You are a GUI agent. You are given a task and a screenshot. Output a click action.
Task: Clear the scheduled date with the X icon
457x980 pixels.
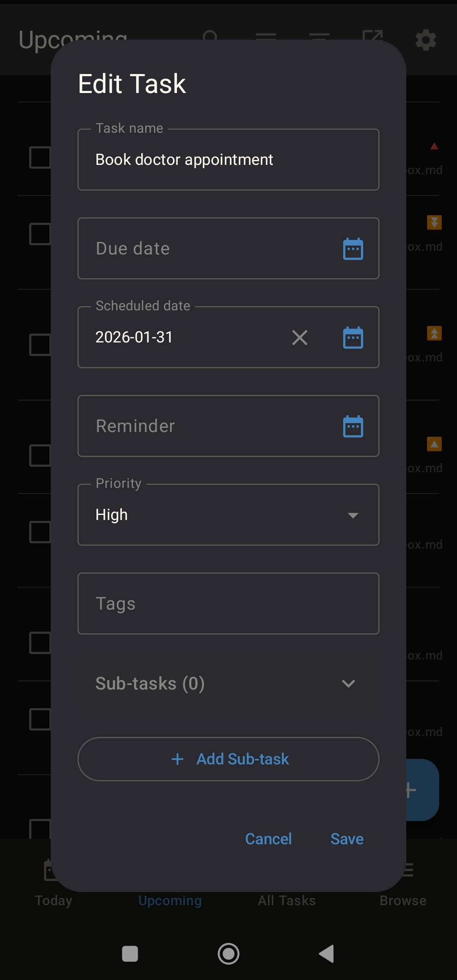point(300,337)
